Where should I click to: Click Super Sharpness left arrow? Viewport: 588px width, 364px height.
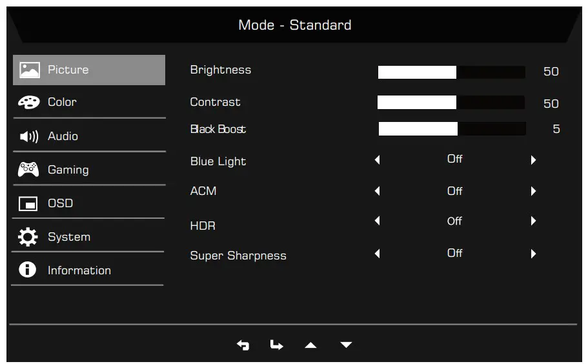378,254
